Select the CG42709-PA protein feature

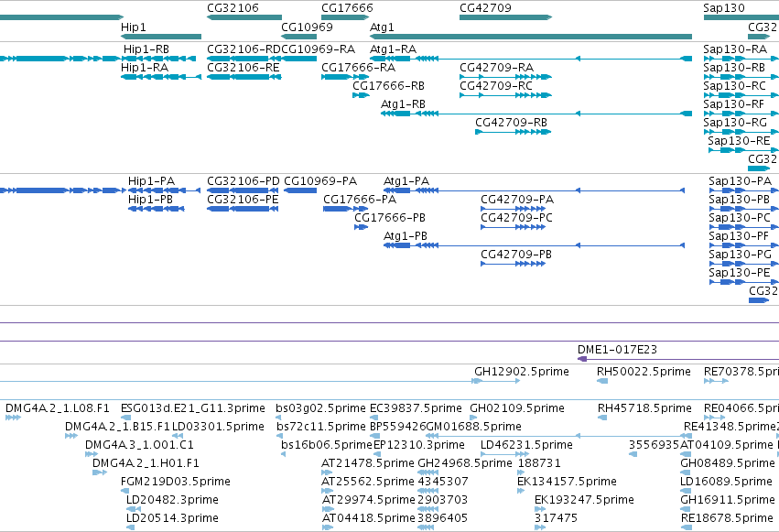click(x=513, y=209)
